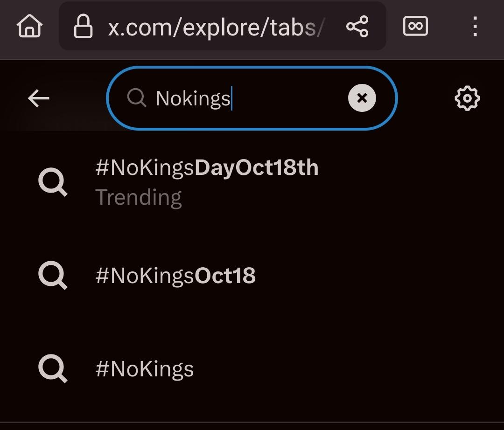
Task: Select the x.com/explore URL text
Action: 216,28
